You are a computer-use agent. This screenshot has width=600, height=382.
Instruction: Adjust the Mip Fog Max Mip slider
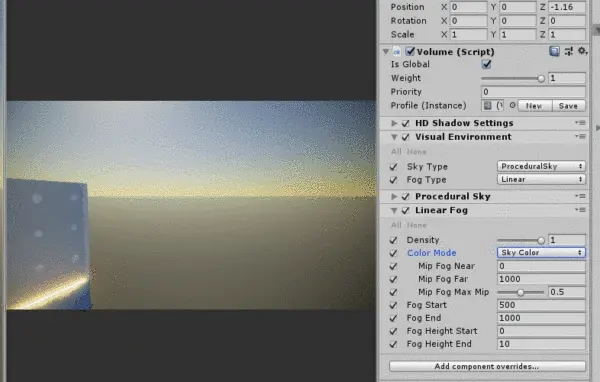tap(520, 292)
